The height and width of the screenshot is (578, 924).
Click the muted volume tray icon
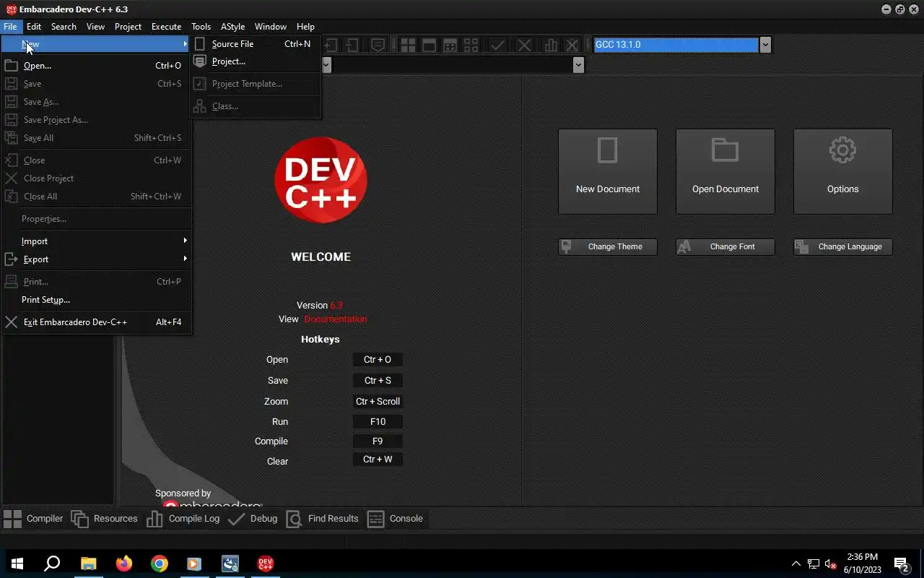[x=830, y=564]
